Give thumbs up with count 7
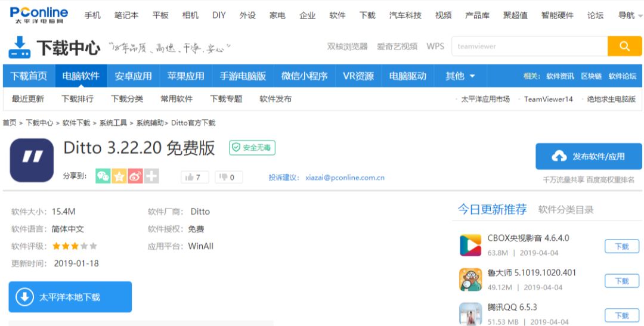 [x=194, y=177]
